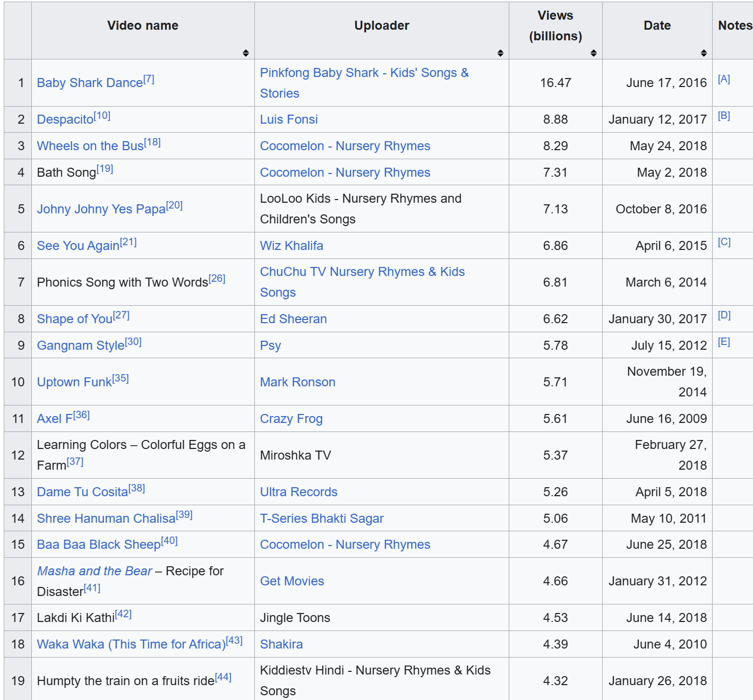Open the Psy uploader link
This screenshot has height=700, width=753.
[270, 345]
